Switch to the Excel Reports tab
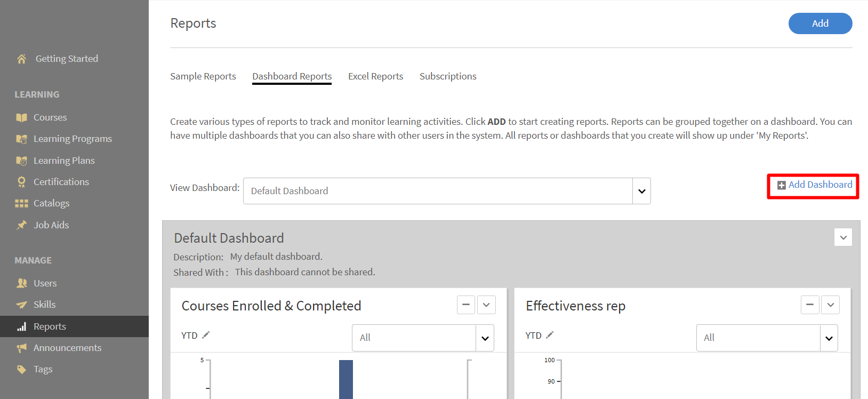This screenshot has width=868, height=399. point(375,76)
